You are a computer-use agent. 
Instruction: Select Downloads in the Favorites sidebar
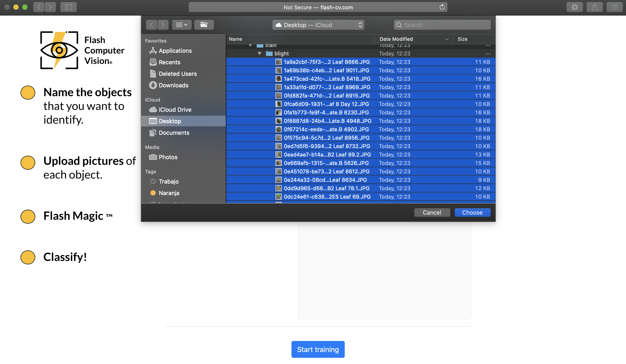pyautogui.click(x=173, y=85)
